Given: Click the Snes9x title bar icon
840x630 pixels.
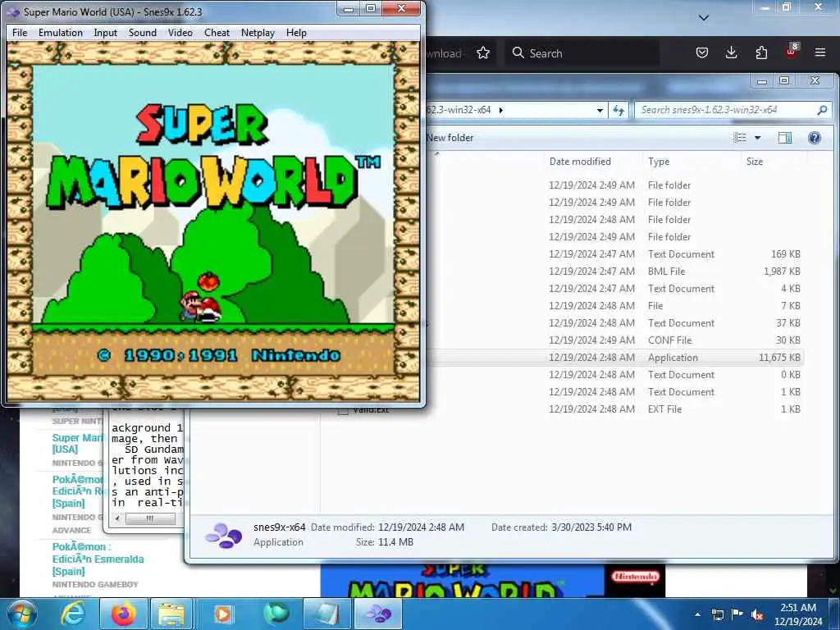Looking at the screenshot, I should tap(14, 11).
